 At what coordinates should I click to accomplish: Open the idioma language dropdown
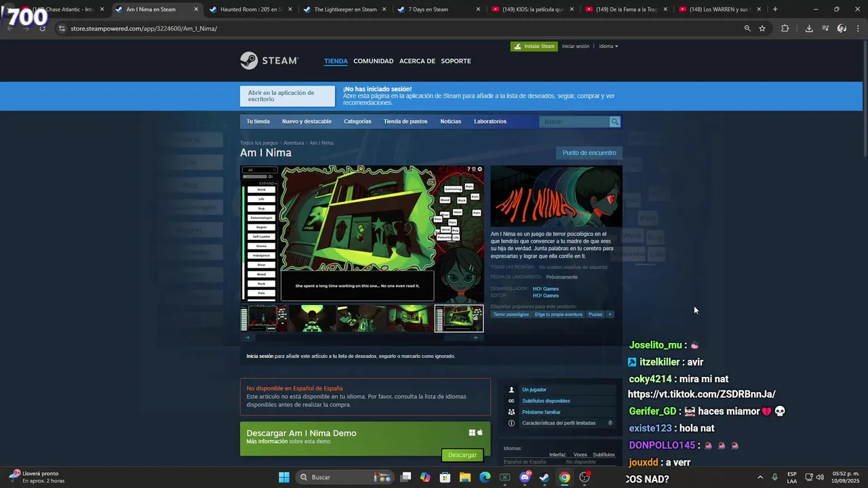(x=608, y=46)
